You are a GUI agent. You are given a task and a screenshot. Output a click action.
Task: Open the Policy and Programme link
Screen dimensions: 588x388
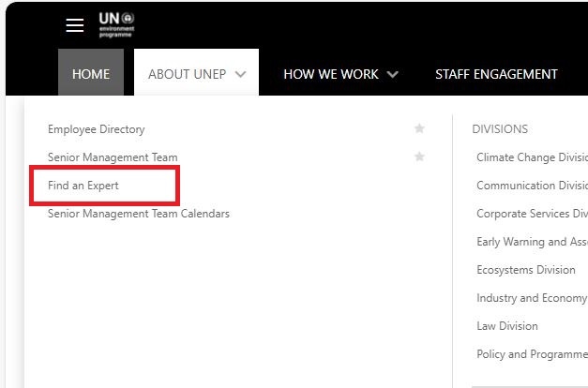tap(532, 354)
